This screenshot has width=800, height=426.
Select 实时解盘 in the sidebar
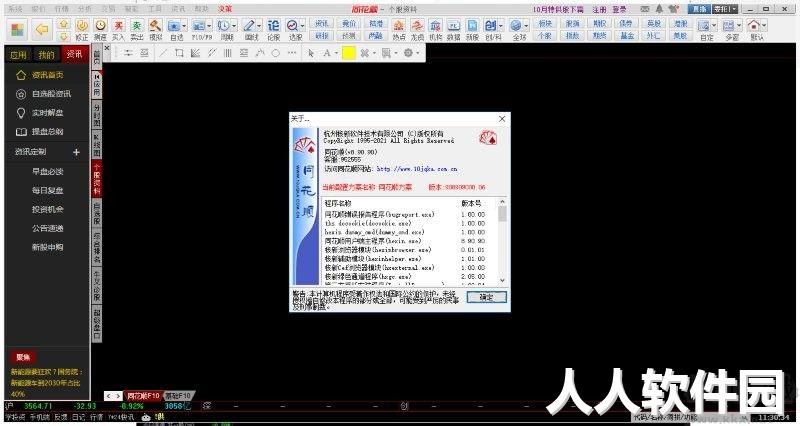pos(47,113)
